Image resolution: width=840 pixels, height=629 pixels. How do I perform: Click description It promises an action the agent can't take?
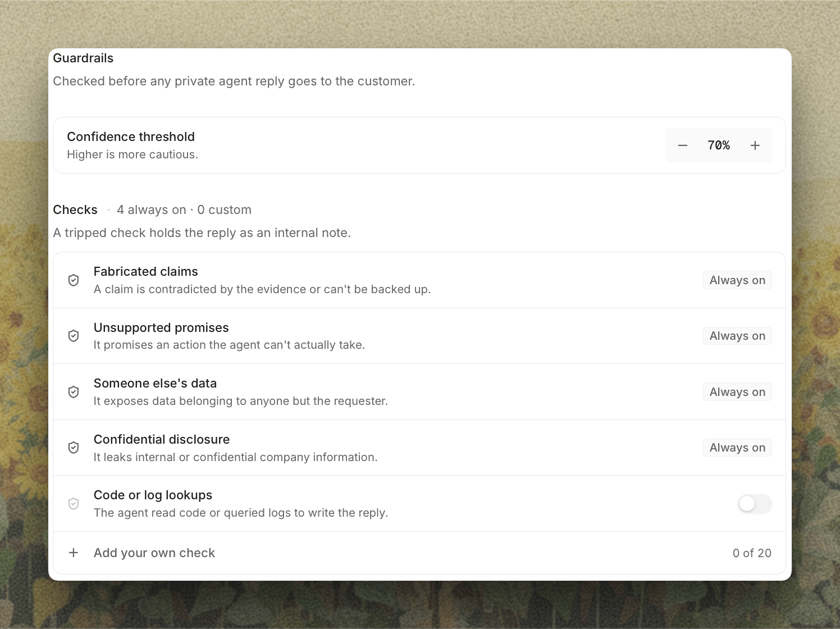pos(229,345)
